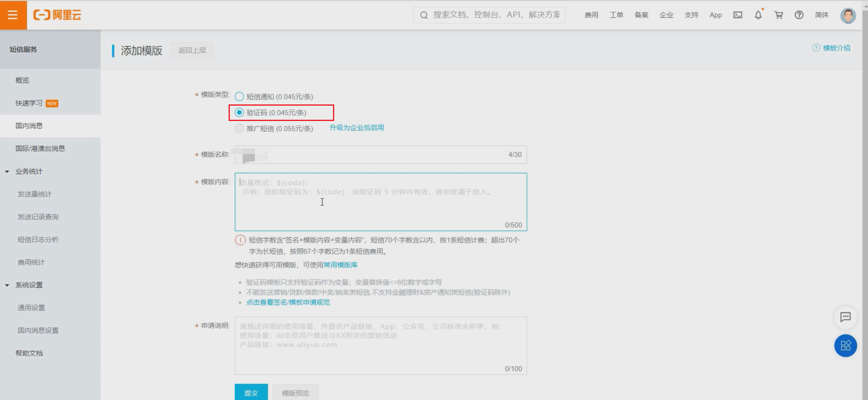Viewport: 868px width, 400px height.
Task: Open the hamburger menu in the header
Action: point(13,15)
